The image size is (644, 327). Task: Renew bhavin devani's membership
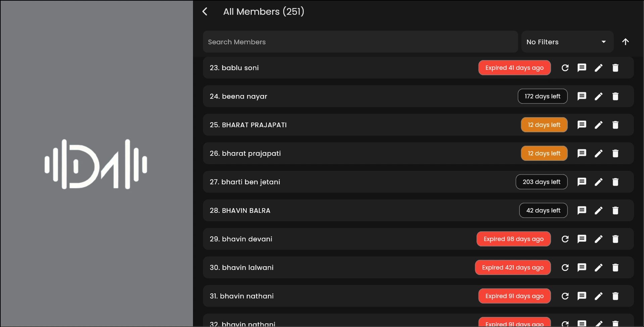point(565,239)
